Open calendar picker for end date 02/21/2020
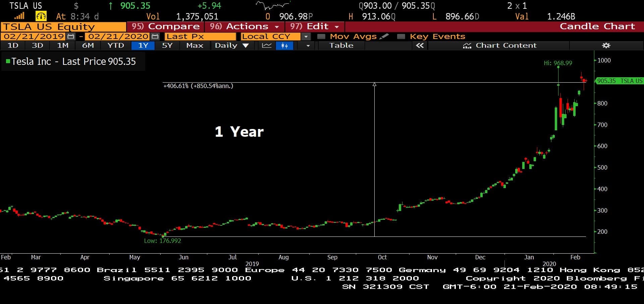 pos(155,36)
